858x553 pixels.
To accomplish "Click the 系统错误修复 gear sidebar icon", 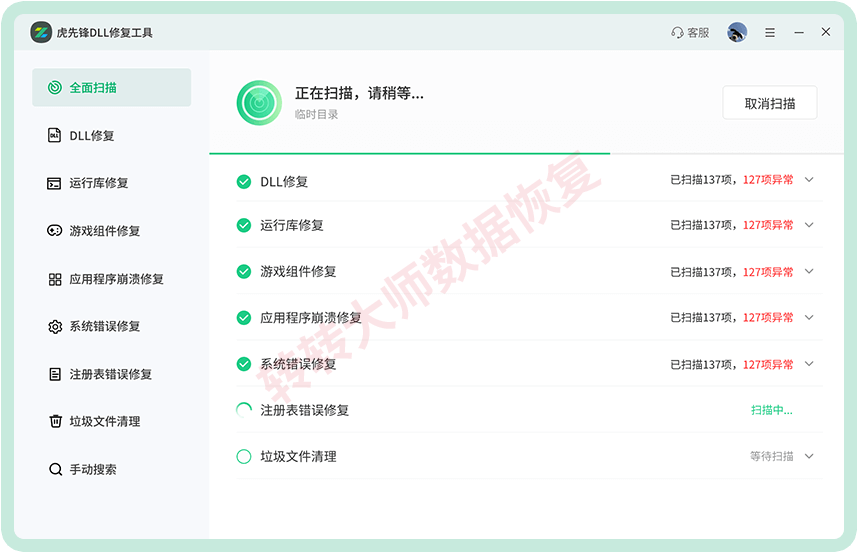I will click(x=55, y=327).
